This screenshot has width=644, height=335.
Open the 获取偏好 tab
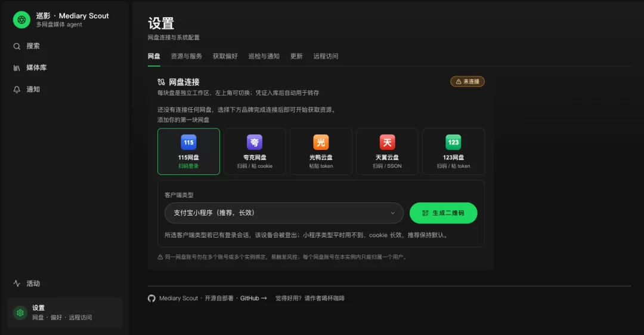pos(225,56)
